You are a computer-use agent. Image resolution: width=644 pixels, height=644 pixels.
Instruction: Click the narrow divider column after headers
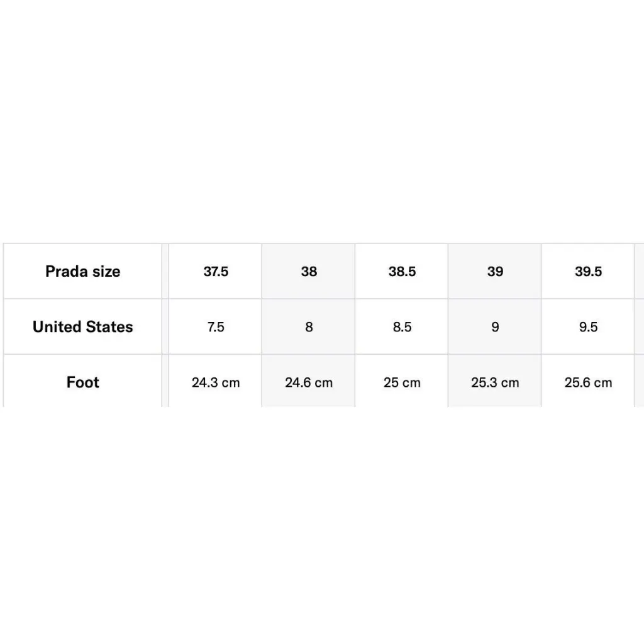(x=165, y=327)
